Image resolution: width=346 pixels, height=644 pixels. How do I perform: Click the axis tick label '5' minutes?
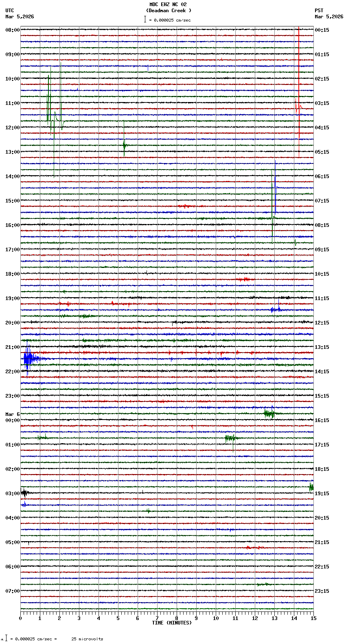(x=118, y=618)
